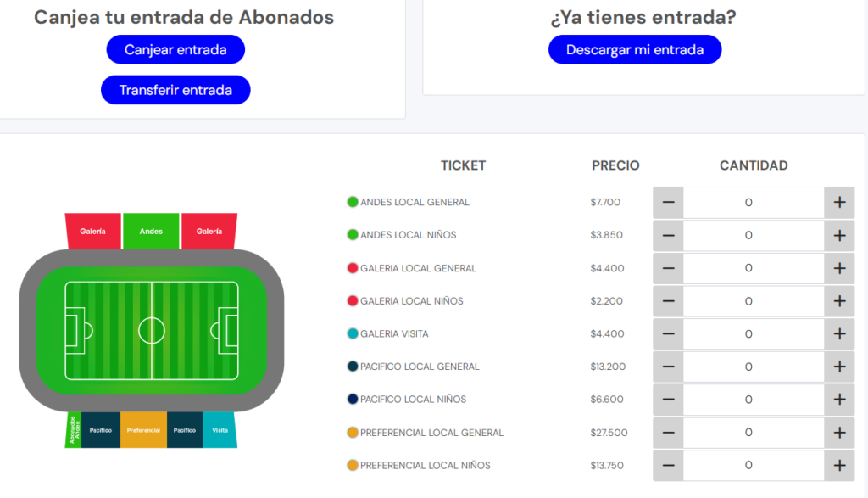
Task: Increase Andes Local General ticket quantity
Action: [x=839, y=202]
